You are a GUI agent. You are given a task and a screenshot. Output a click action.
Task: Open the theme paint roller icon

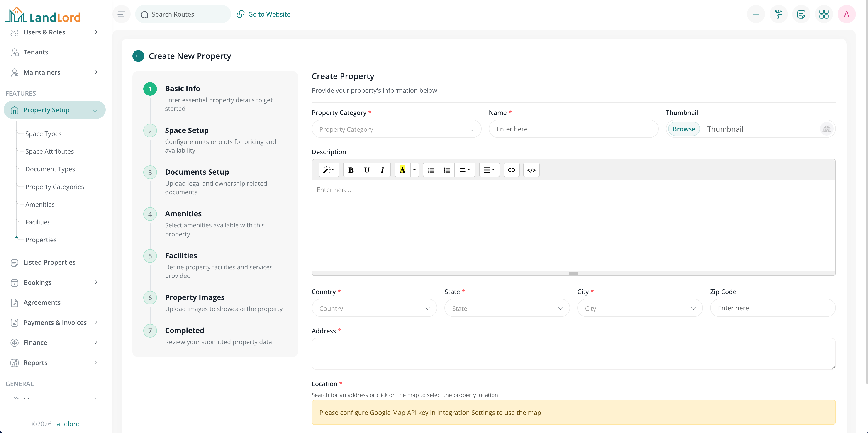778,14
